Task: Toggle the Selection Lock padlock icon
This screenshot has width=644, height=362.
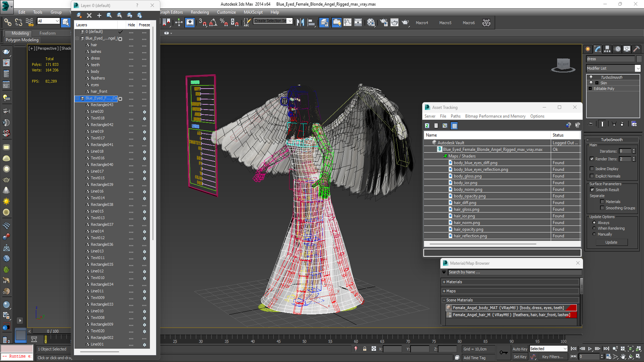Action: click(365, 349)
